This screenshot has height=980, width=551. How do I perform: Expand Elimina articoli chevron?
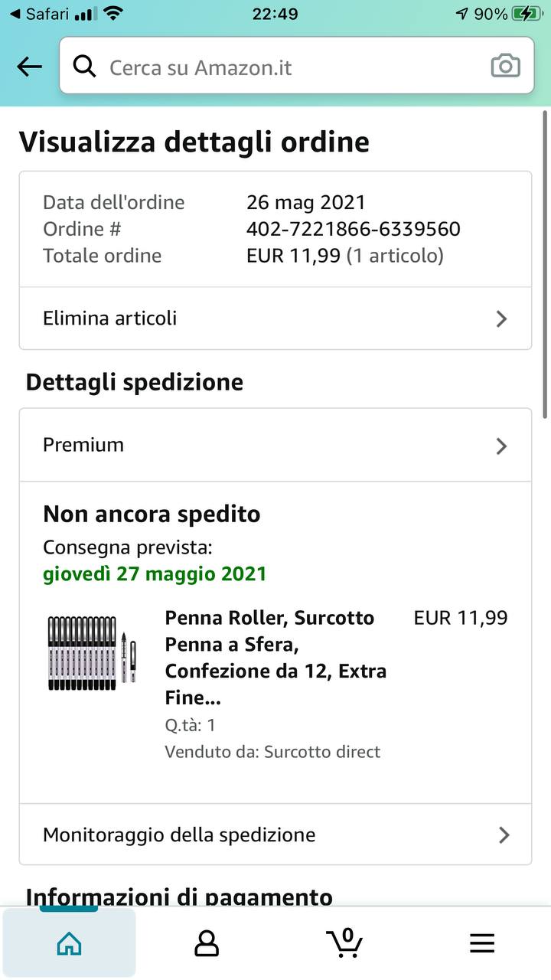point(501,318)
